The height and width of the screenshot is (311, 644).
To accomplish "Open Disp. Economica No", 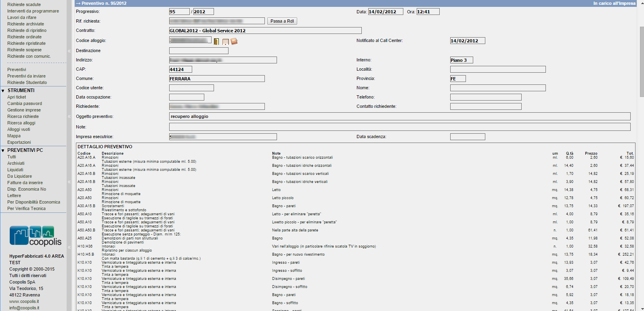I will (27, 189).
